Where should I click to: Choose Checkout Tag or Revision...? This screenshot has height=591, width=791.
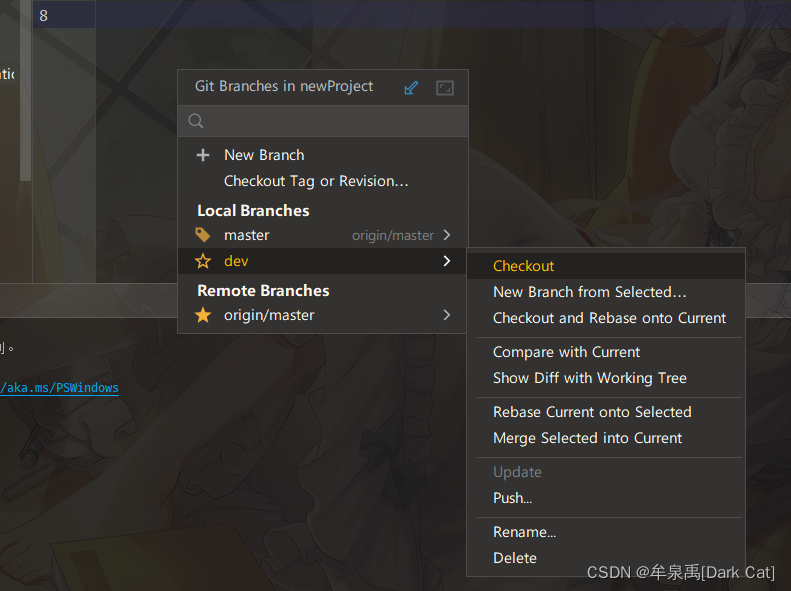(323, 181)
